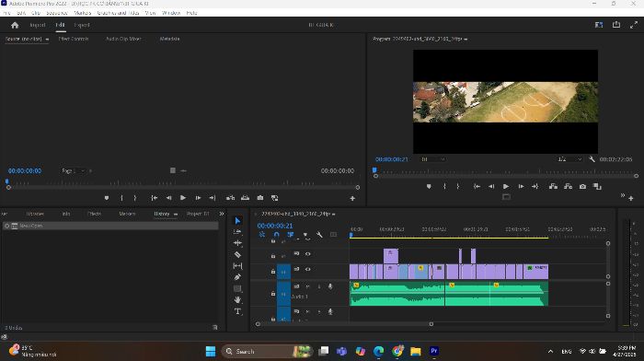
Task: Open the Home screen icon
Action: 15,25
